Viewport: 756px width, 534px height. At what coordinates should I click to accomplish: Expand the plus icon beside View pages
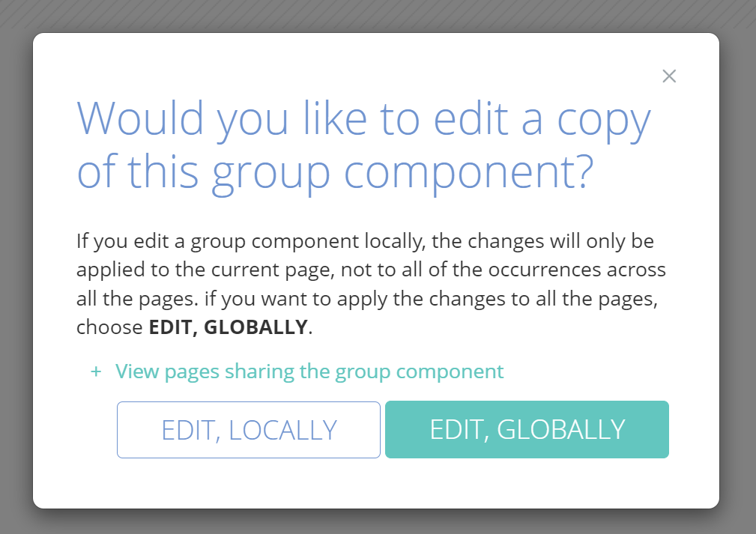point(95,371)
